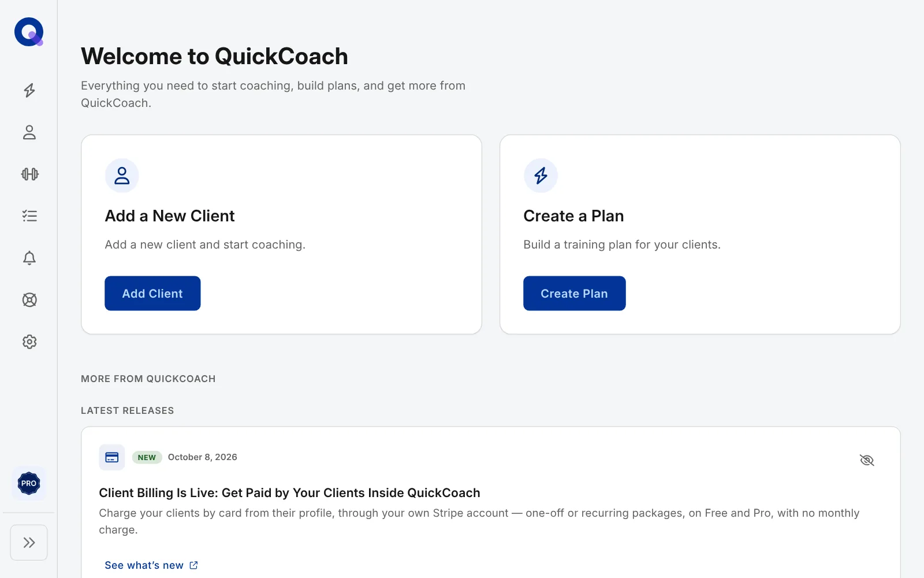Click the Create Plan button
This screenshot has width=924, height=578.
coord(575,293)
